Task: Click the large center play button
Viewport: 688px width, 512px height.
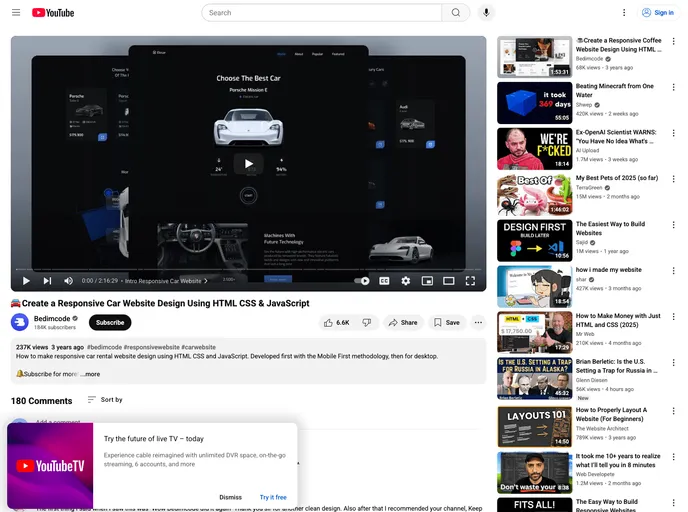Action: click(x=248, y=164)
